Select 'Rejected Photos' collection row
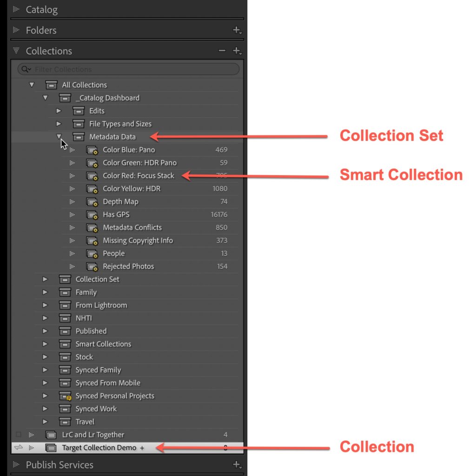The image size is (476, 476). [x=127, y=266]
